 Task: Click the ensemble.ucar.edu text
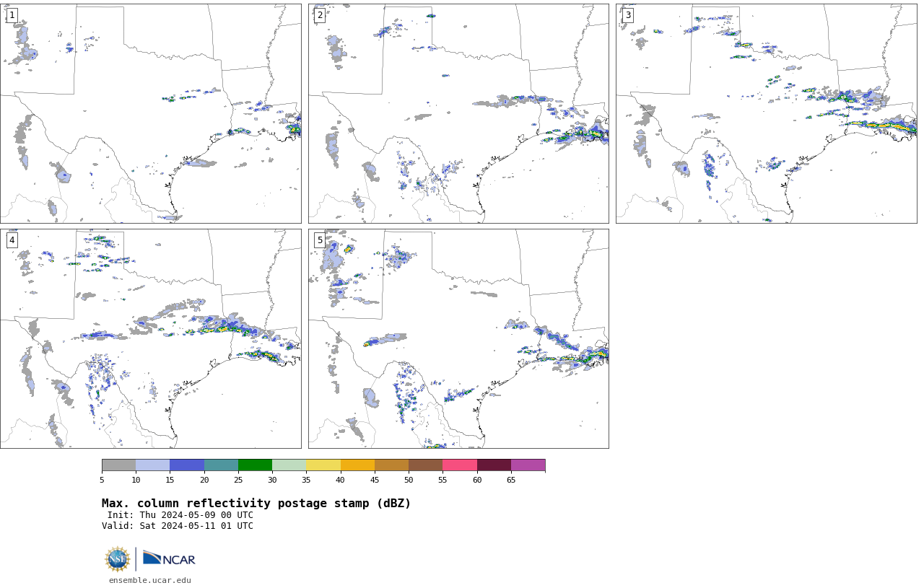click(150, 580)
